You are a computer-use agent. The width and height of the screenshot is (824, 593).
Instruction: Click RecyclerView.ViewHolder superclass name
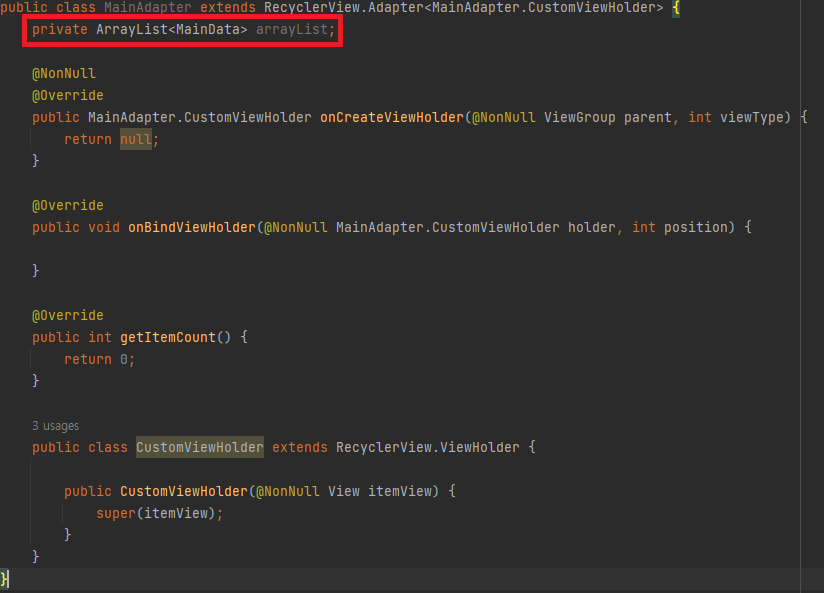tap(427, 447)
